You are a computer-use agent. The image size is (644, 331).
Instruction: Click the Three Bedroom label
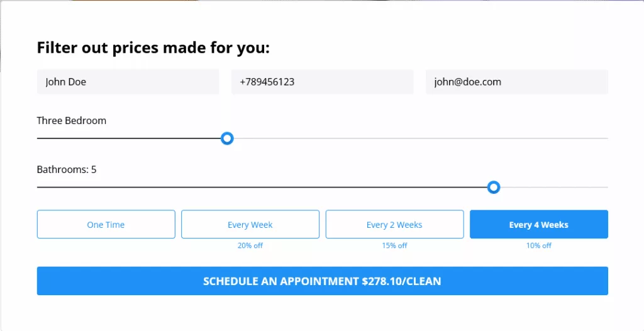pos(72,121)
